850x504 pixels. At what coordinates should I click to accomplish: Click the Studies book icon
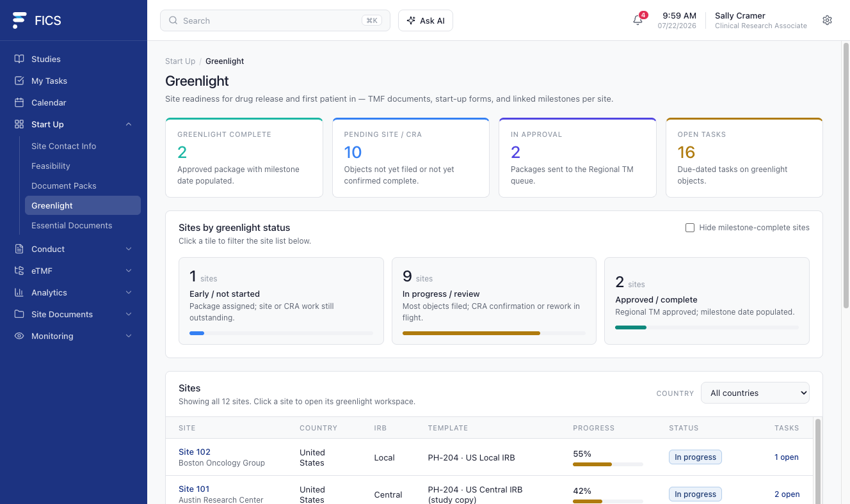coord(19,59)
